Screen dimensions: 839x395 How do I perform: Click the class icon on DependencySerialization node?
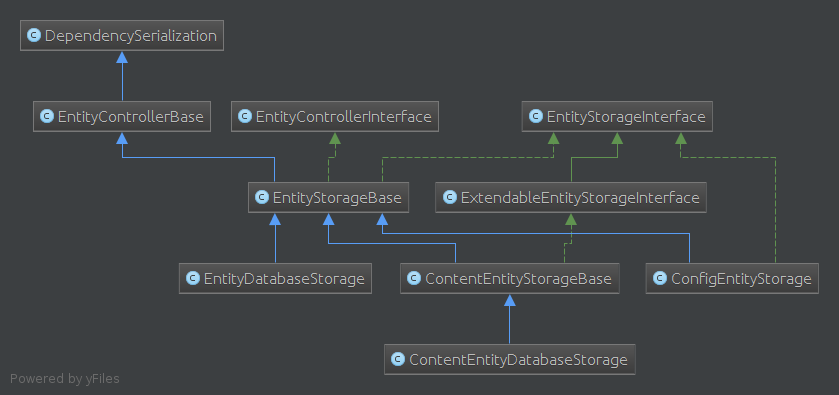pos(34,36)
